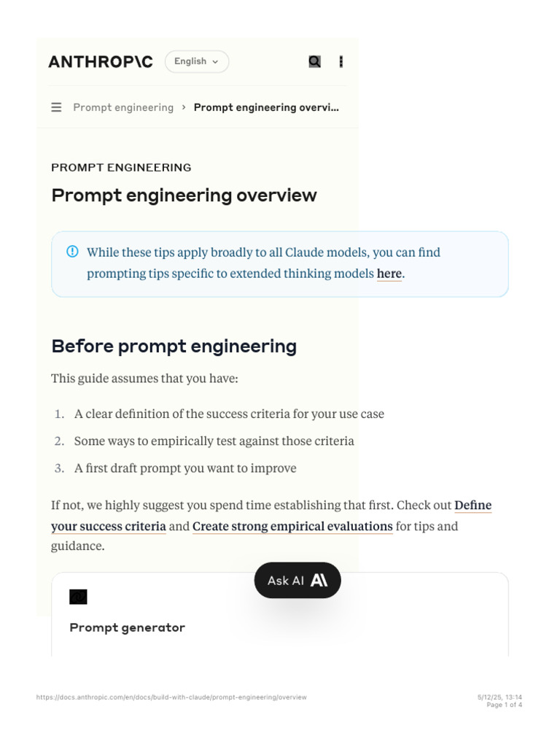Open search with the magnifier icon

[x=314, y=62]
